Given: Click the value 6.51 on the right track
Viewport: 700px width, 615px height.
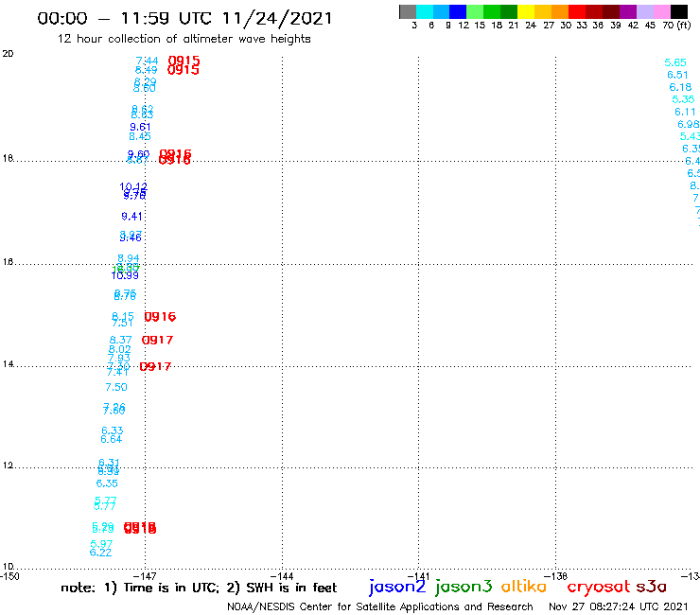Looking at the screenshot, I should (677, 75).
